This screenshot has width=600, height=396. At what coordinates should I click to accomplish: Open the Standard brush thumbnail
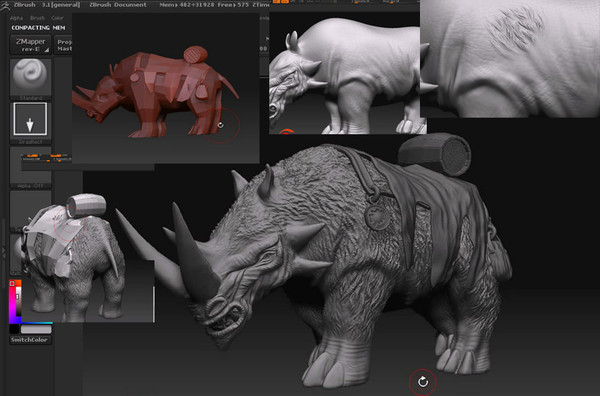click(x=30, y=77)
